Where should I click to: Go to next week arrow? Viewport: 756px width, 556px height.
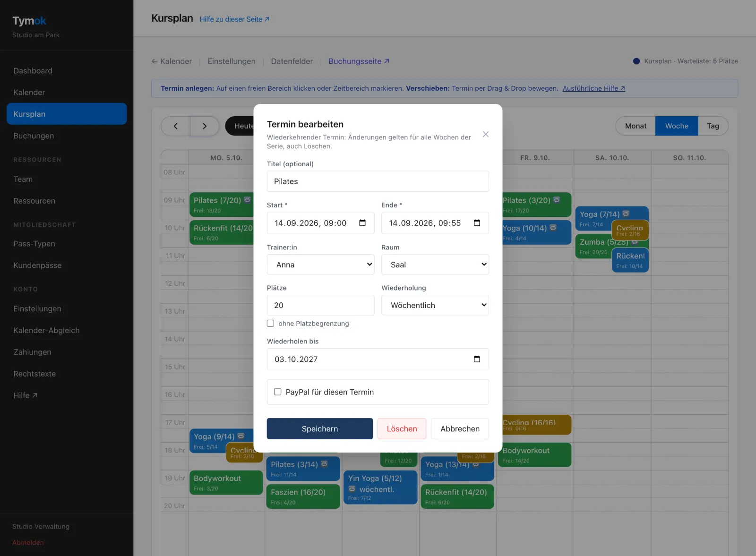(x=205, y=126)
